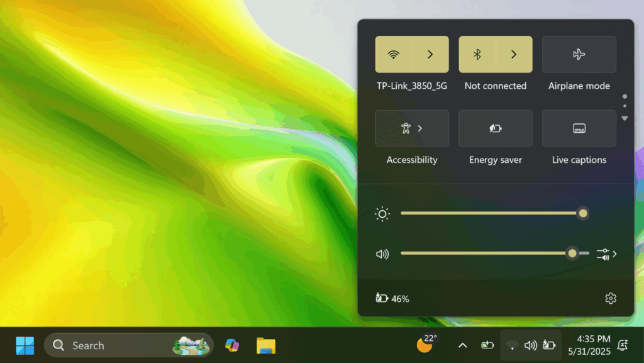Click the battery tray icon right of volume
The height and width of the screenshot is (363, 644).
549,345
